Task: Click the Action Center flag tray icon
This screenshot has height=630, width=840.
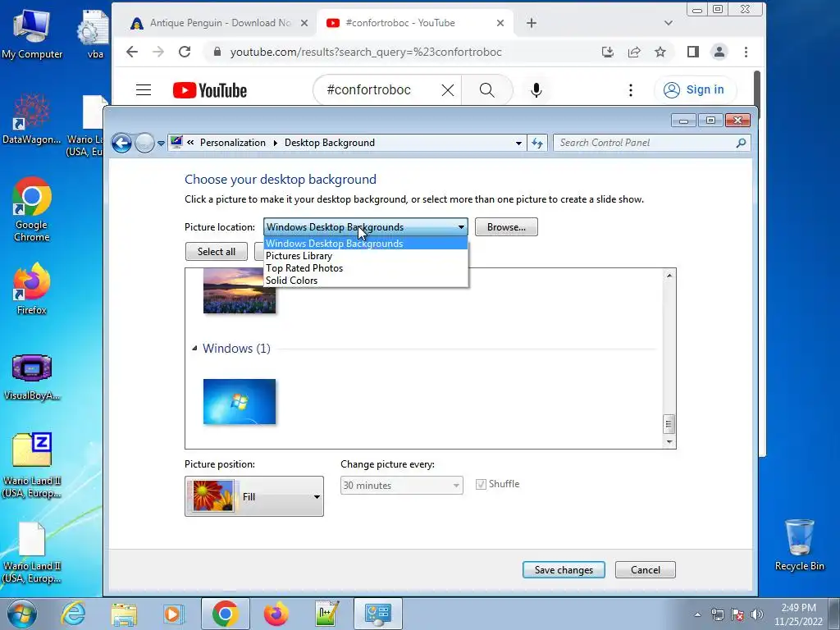Action: (x=737, y=614)
